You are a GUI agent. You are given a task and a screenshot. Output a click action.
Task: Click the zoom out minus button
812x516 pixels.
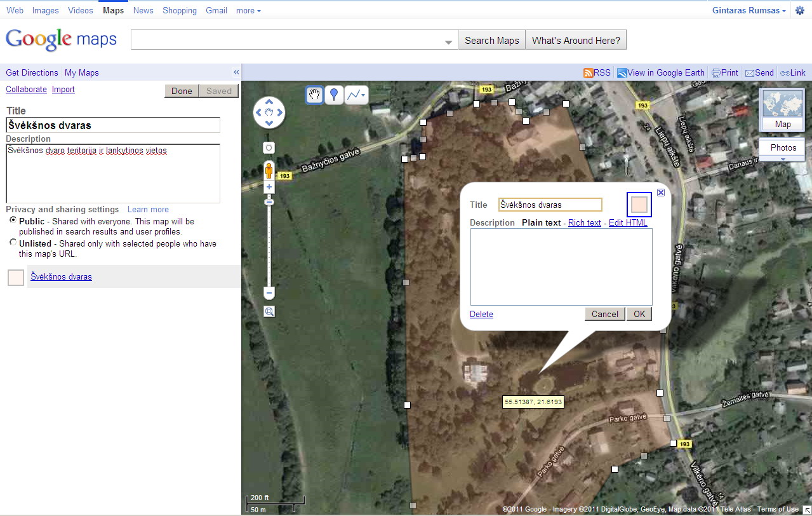click(269, 294)
